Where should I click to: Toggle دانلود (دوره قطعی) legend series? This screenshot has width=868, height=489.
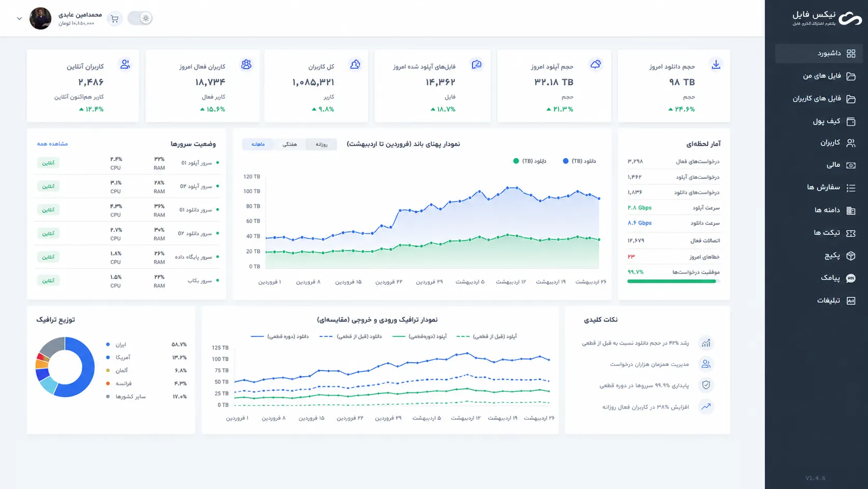(x=280, y=337)
